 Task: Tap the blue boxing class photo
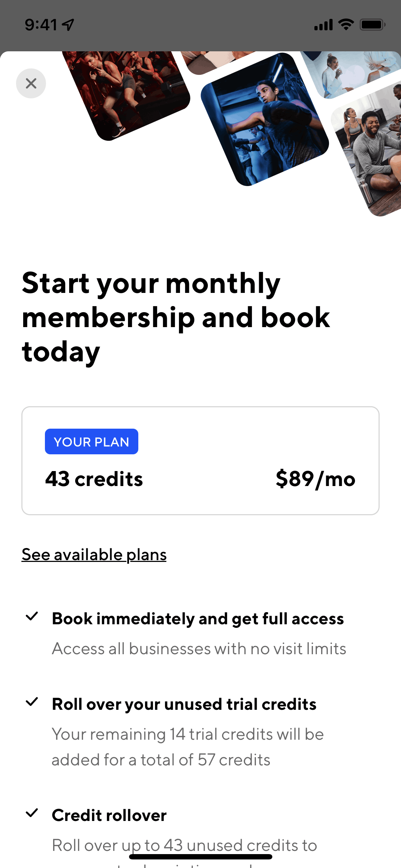[264, 119]
